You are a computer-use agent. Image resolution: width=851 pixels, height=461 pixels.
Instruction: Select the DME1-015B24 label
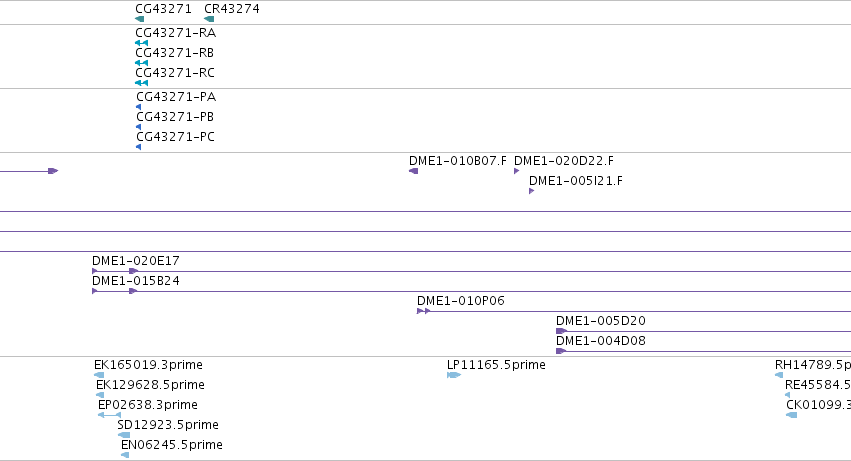point(136,281)
